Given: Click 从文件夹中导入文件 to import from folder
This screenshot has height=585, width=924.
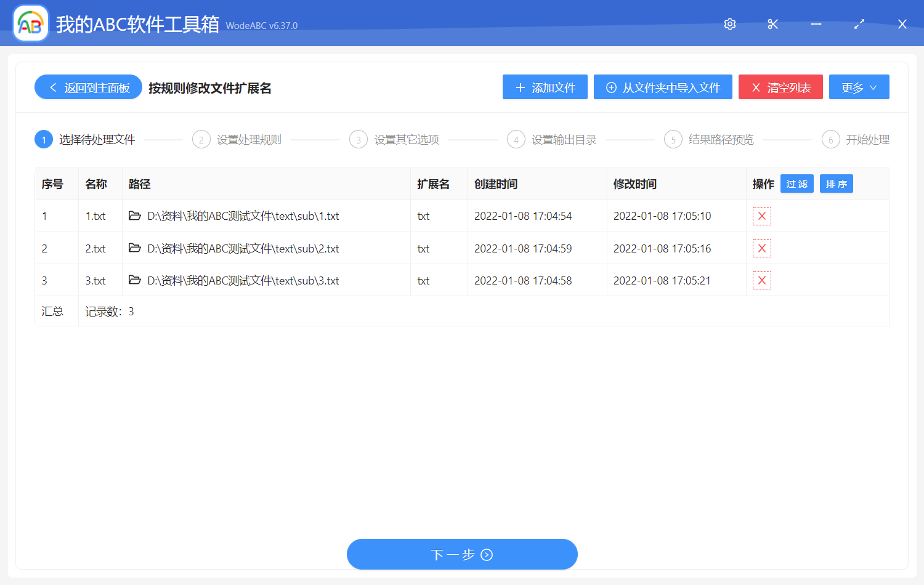Looking at the screenshot, I should tap(662, 87).
